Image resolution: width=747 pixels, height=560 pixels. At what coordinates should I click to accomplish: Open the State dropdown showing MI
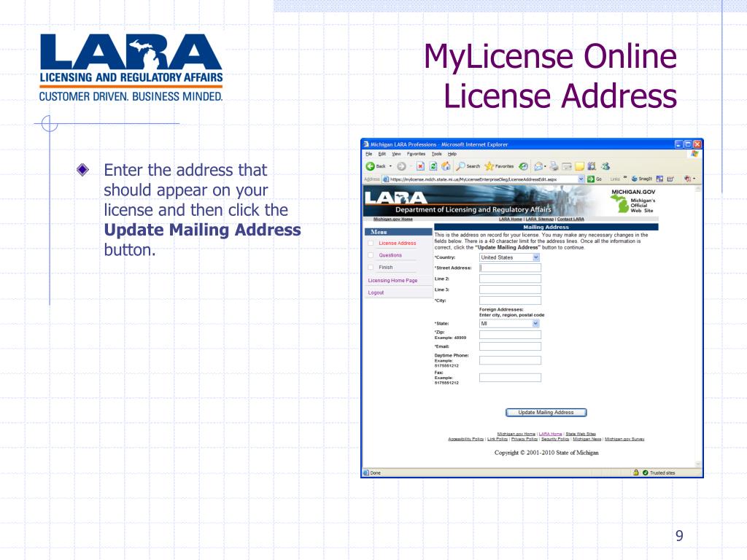pyautogui.click(x=509, y=323)
